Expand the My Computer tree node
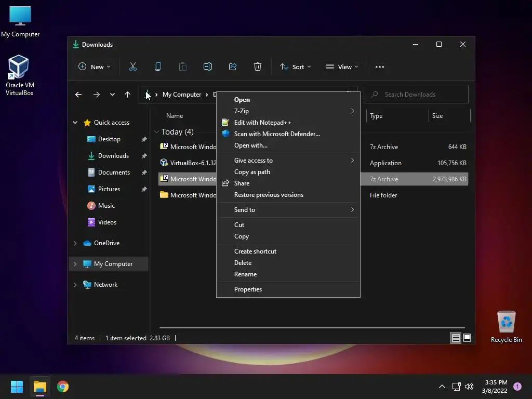This screenshot has width=532, height=399. (x=75, y=264)
